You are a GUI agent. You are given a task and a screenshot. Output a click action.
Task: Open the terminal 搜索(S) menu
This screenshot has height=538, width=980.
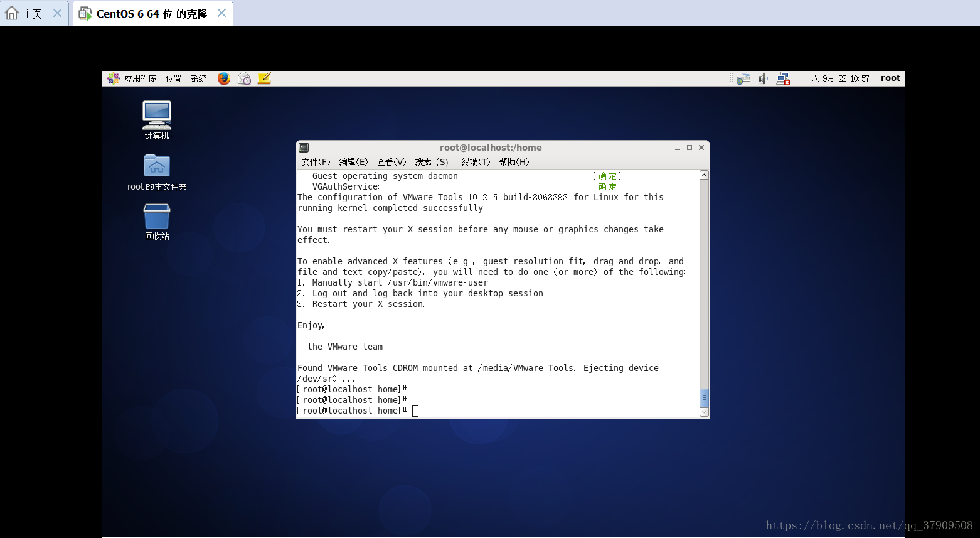[x=432, y=162]
